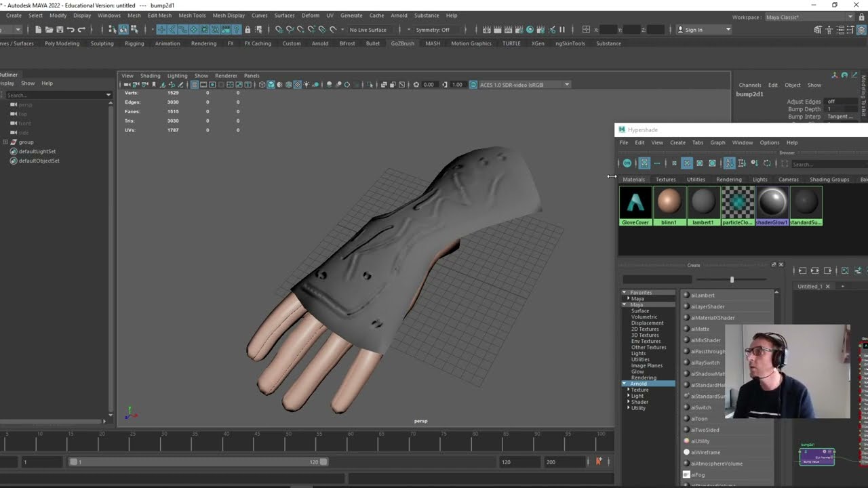
Task: Click the shaded display mode icon in panel toolbar
Action: coord(271,85)
